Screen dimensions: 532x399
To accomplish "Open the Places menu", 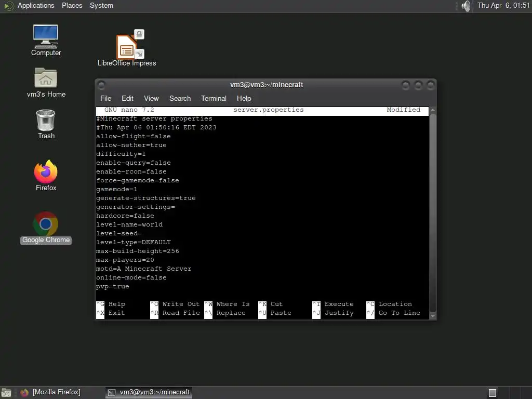I will [72, 5].
